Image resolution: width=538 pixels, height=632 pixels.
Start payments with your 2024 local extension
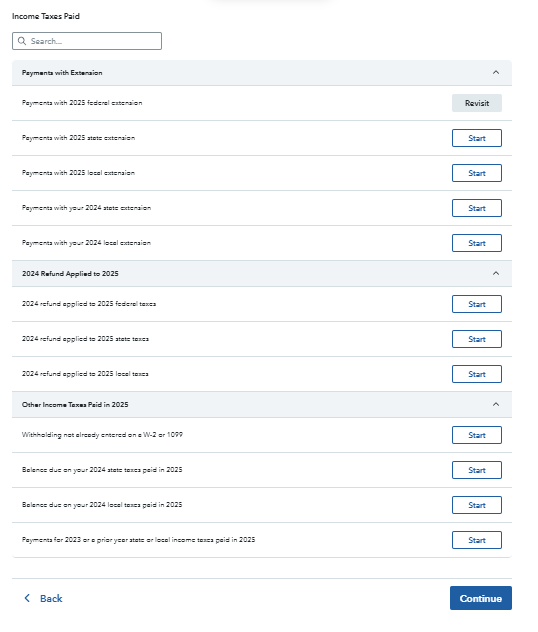(x=477, y=243)
